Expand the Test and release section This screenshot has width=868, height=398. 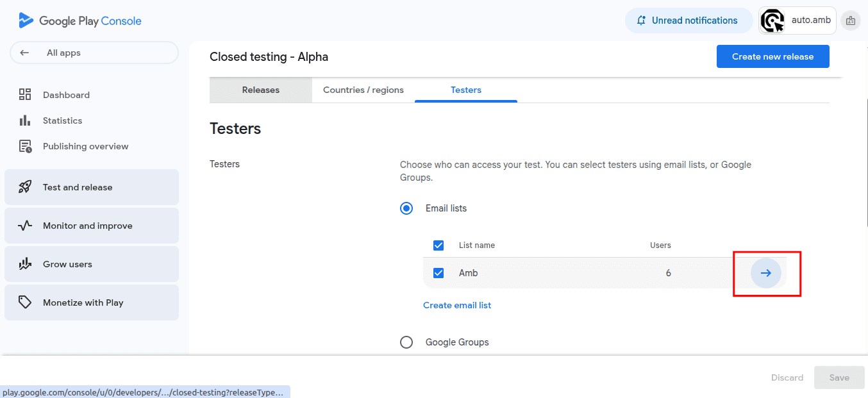point(92,187)
